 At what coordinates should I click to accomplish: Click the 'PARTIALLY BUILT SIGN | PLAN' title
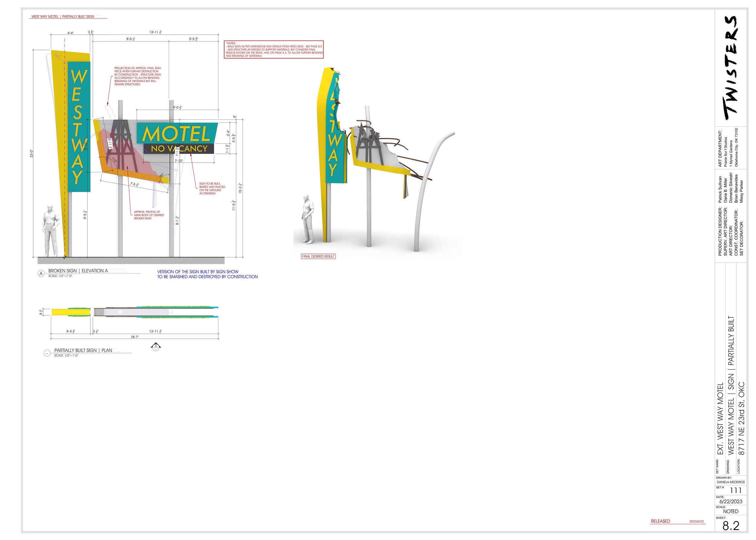point(83,350)
